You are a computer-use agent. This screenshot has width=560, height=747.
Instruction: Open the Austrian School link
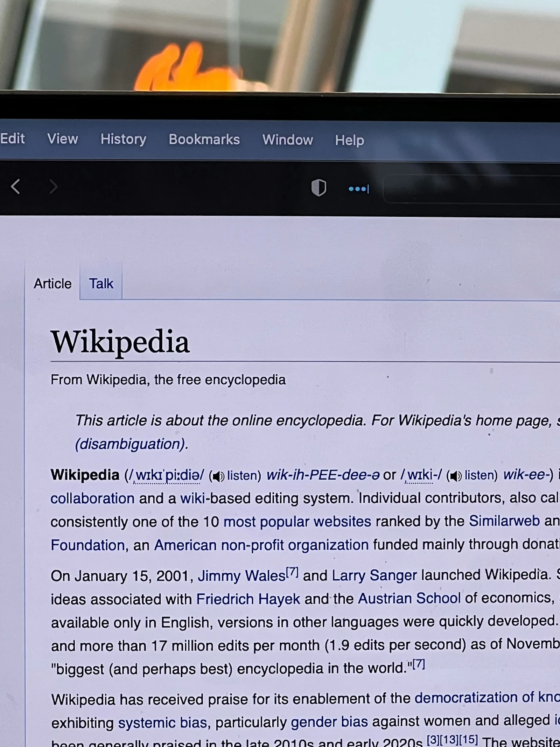[x=409, y=598]
